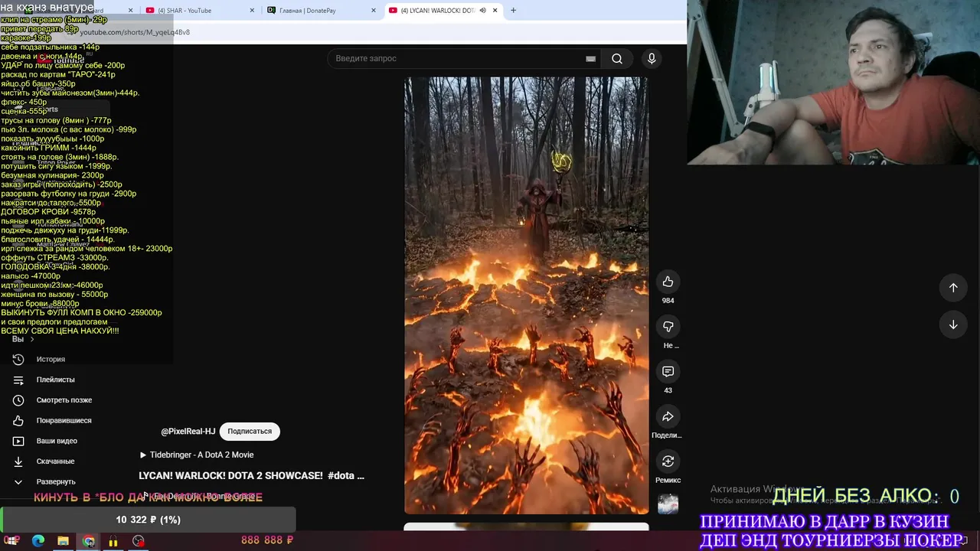Switch to the 'SHAR - YouTube' tab
The width and height of the screenshot is (980, 551).
tap(184, 11)
